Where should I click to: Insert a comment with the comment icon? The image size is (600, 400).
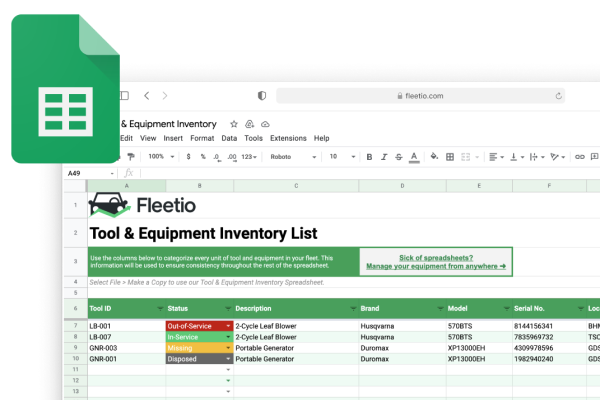coord(595,157)
